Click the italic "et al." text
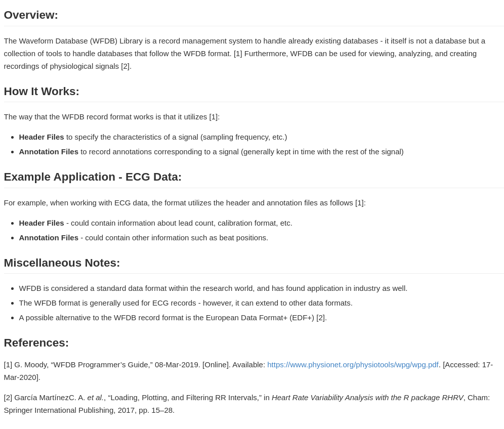Screen dimensions: 504x429 [x=96, y=398]
